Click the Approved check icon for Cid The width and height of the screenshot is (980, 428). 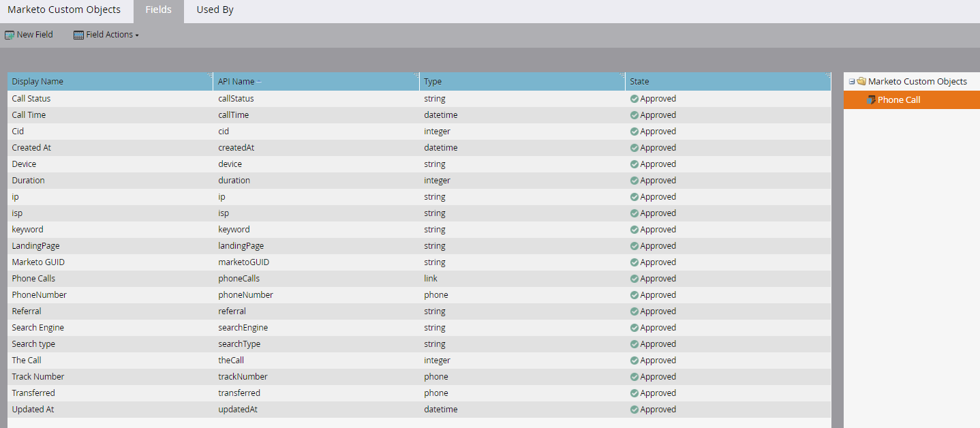tap(634, 132)
